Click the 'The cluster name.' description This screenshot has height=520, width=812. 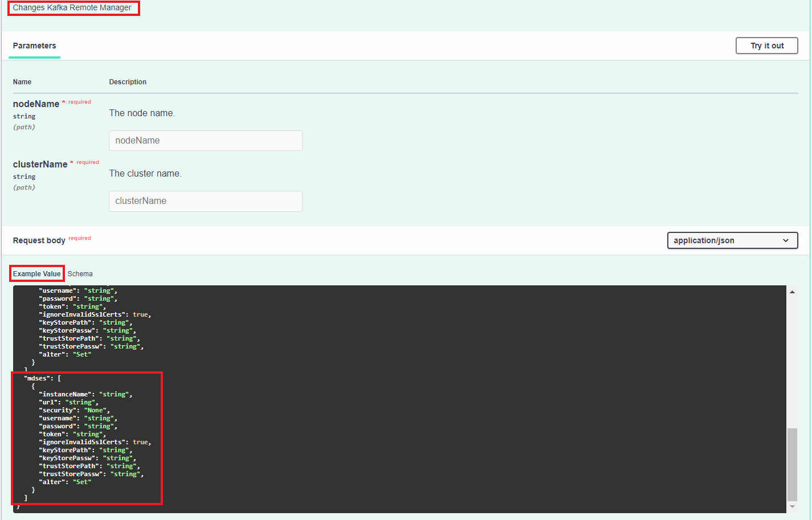click(x=145, y=174)
